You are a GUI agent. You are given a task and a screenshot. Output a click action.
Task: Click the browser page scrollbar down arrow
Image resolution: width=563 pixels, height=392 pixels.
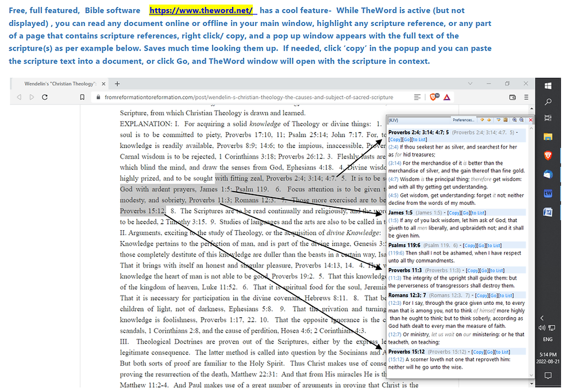(531, 384)
